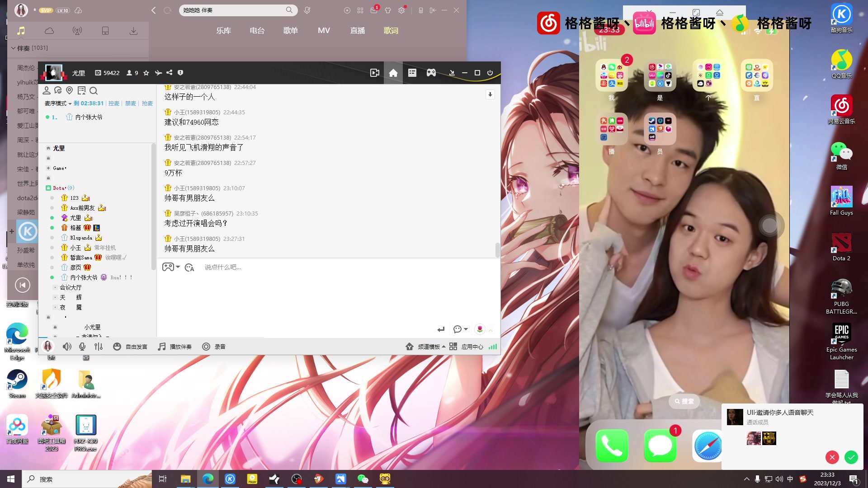Toggle 播放伴奏 accompaniment playback
The width and height of the screenshot is (868, 488).
175,347
